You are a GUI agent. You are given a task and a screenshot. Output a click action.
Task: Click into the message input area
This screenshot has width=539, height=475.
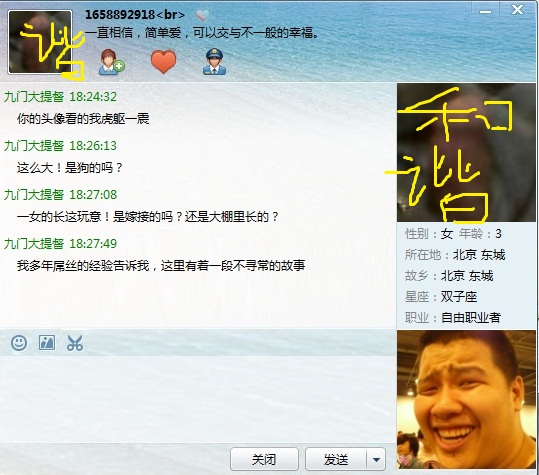198,399
